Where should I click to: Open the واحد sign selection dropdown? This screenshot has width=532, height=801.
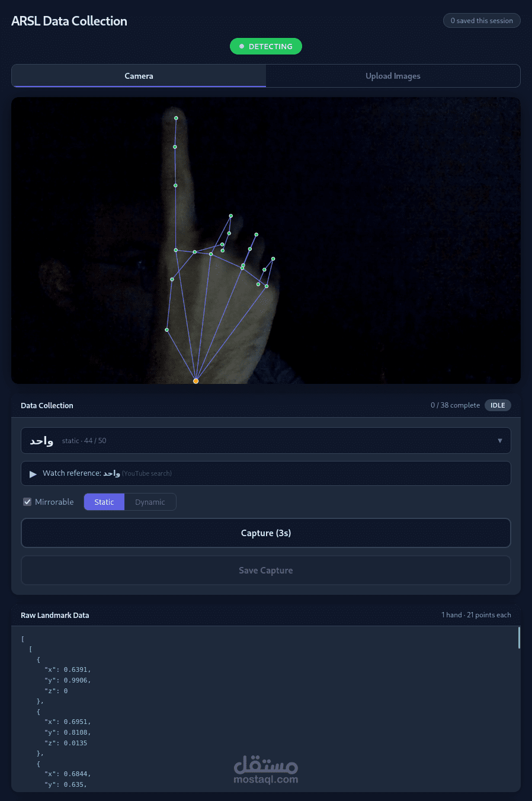[x=266, y=441]
